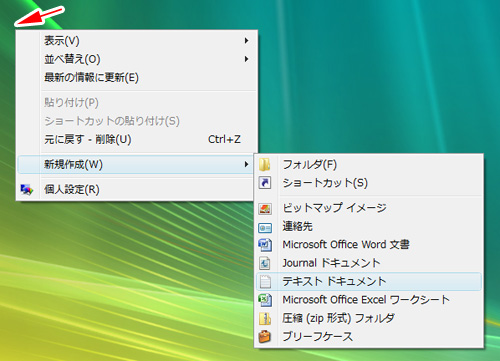Create a new フォルダ(F)

coord(369,164)
